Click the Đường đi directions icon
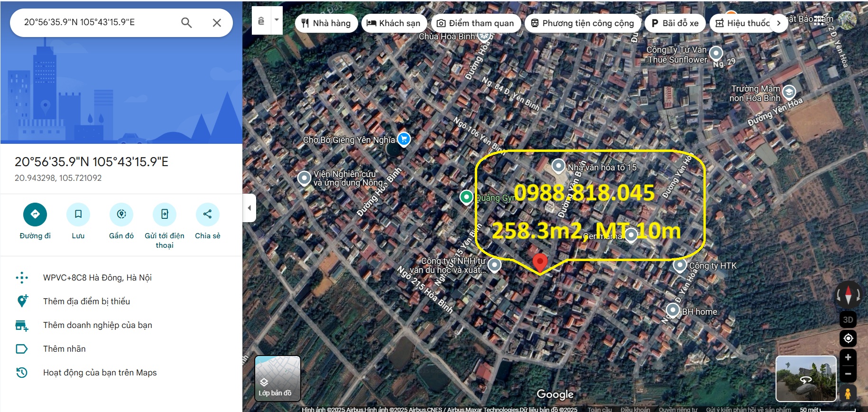 (x=35, y=215)
